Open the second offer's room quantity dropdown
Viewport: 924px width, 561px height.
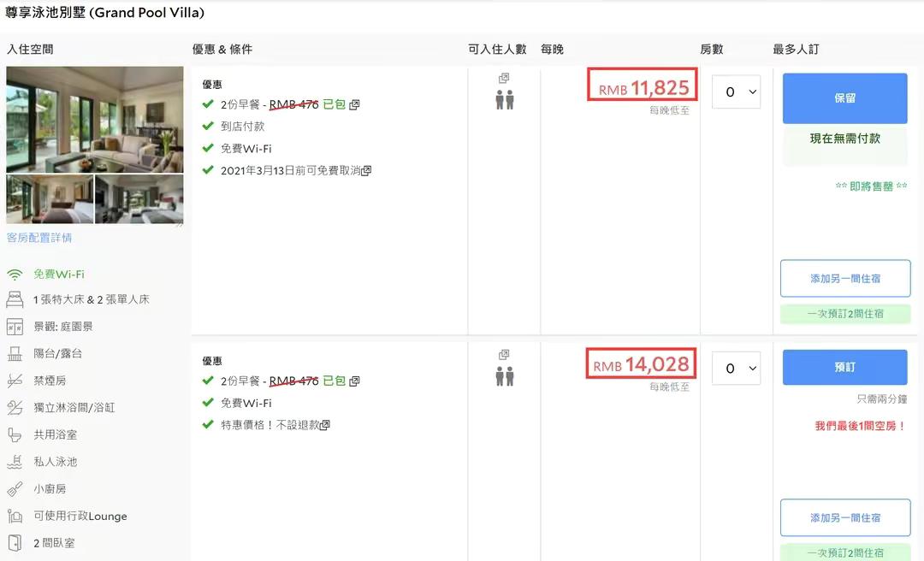(x=736, y=369)
